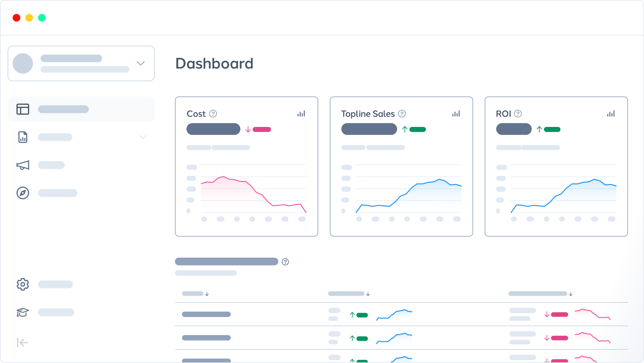
Task: Expand the reports sidebar item chevron
Action: [143, 137]
